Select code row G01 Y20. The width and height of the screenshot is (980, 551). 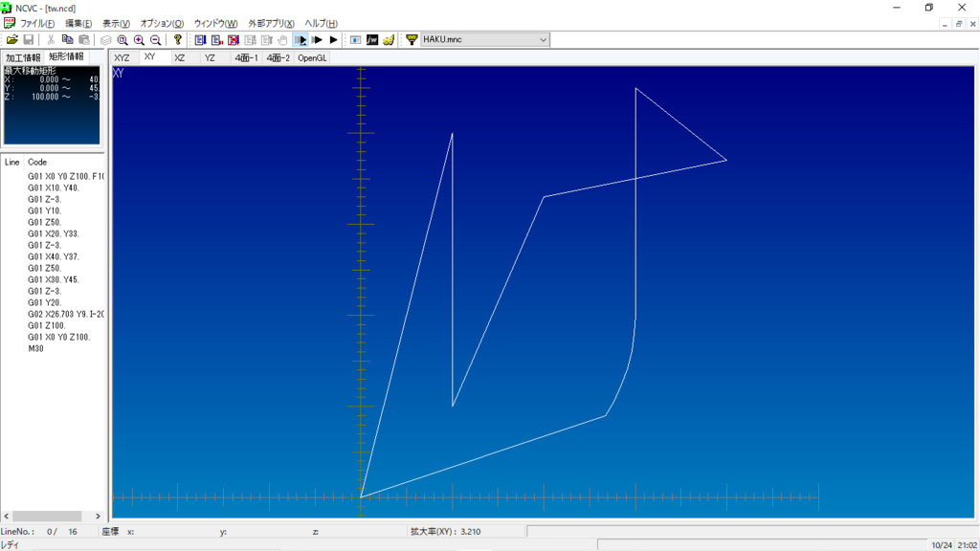[x=44, y=302]
